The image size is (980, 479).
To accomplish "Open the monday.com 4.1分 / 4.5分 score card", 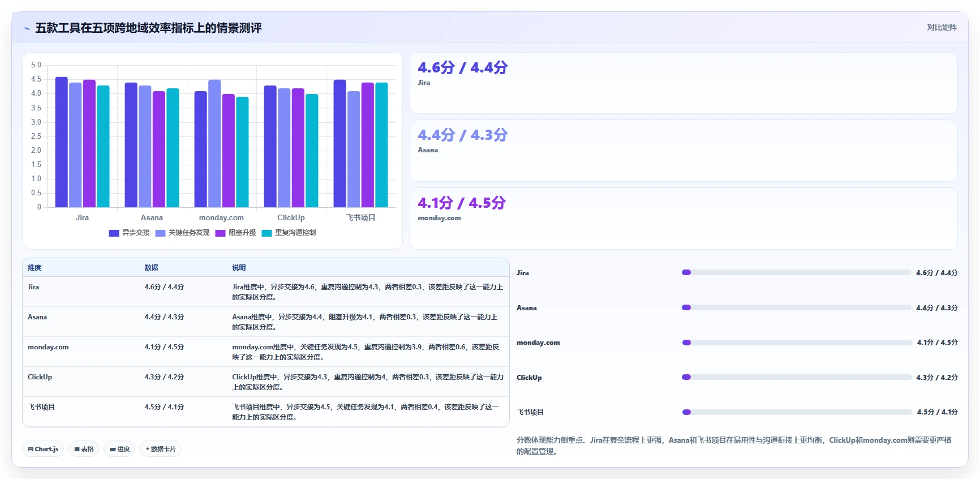I will pos(684,219).
